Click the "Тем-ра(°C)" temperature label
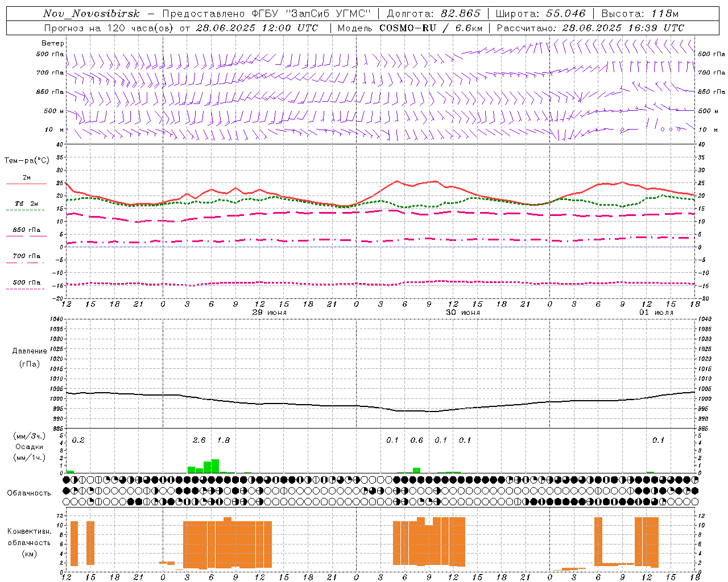Image resolution: width=728 pixels, height=582 pixels. point(27,161)
